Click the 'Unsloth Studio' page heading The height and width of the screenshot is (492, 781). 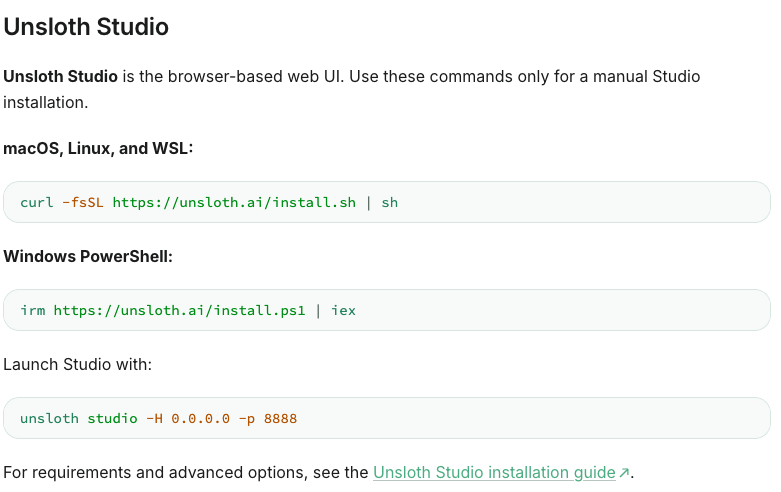click(86, 27)
